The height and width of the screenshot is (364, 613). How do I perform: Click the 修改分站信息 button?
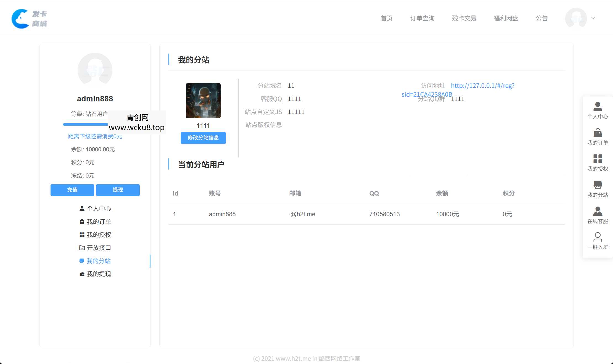tap(203, 138)
